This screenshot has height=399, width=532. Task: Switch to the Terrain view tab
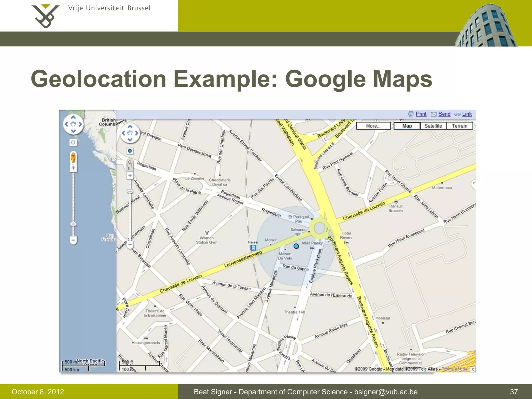click(x=460, y=126)
